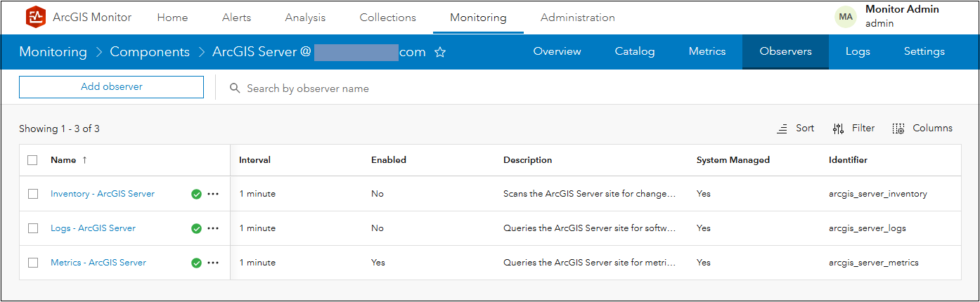Click the MA user avatar icon

(x=846, y=17)
